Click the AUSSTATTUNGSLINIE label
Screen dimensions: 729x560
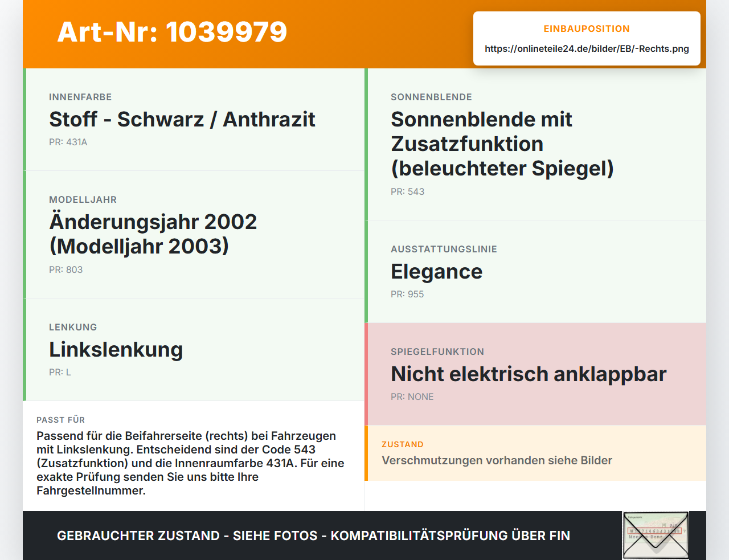[x=444, y=249]
